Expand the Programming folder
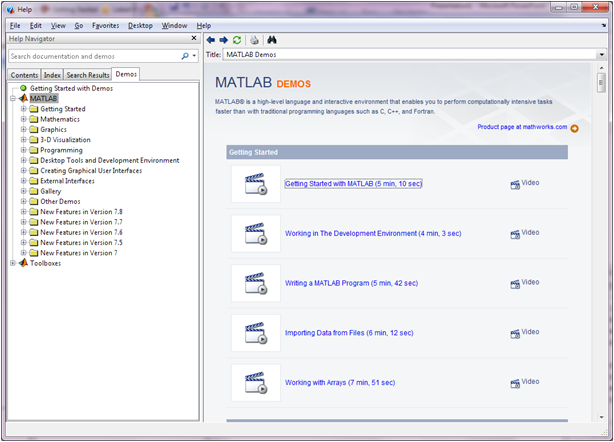 (23, 150)
